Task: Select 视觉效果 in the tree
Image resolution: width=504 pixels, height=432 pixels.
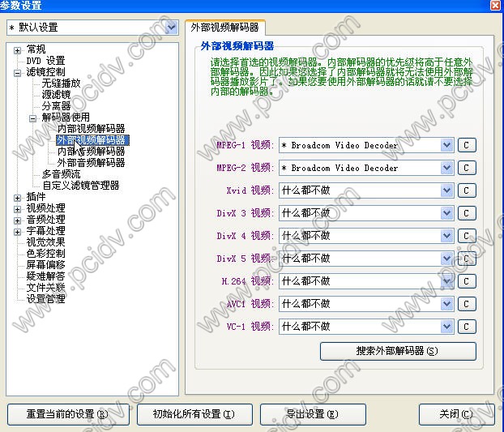Action: [x=45, y=242]
